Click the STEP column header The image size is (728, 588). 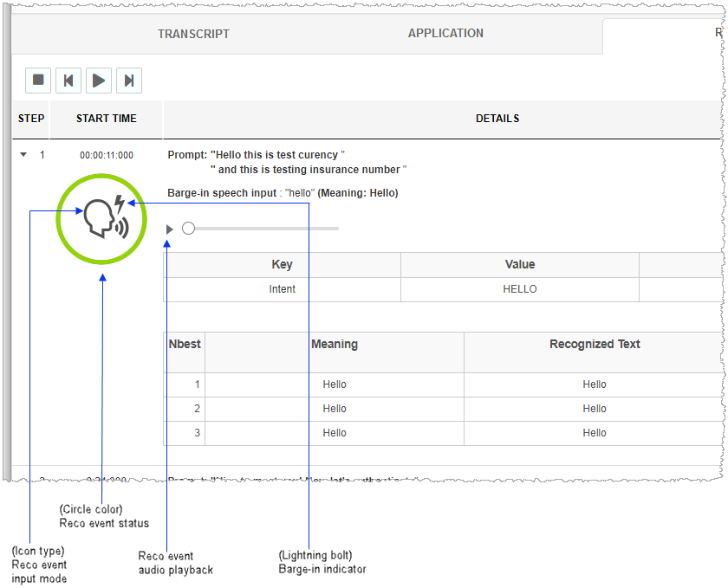coord(31,119)
